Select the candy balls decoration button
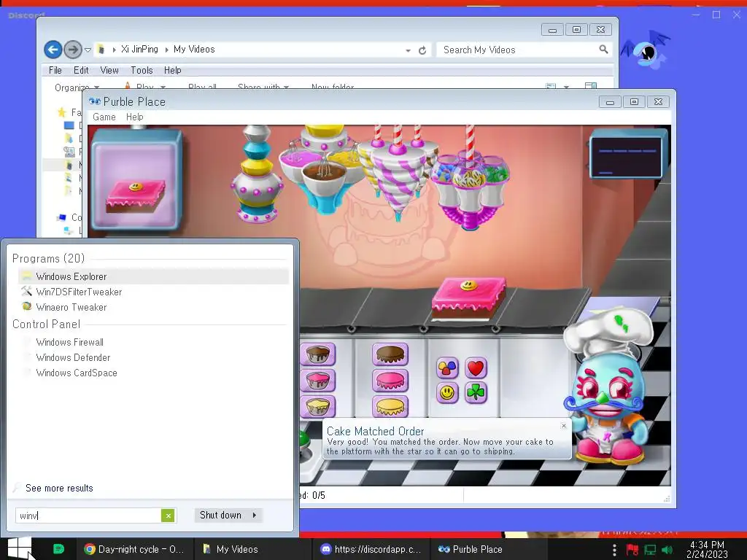The image size is (747, 560). pos(447,367)
